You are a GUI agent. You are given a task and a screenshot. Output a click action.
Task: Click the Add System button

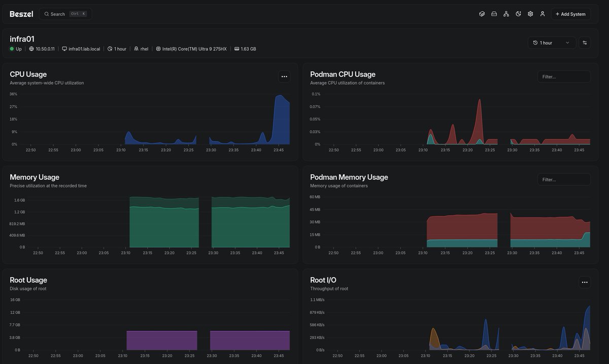pyautogui.click(x=570, y=14)
